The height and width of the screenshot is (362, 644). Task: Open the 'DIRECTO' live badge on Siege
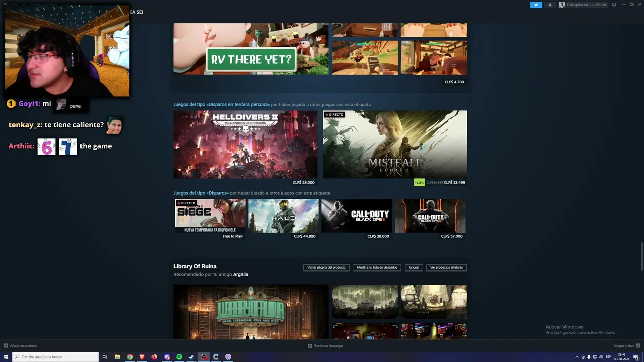pyautogui.click(x=186, y=203)
